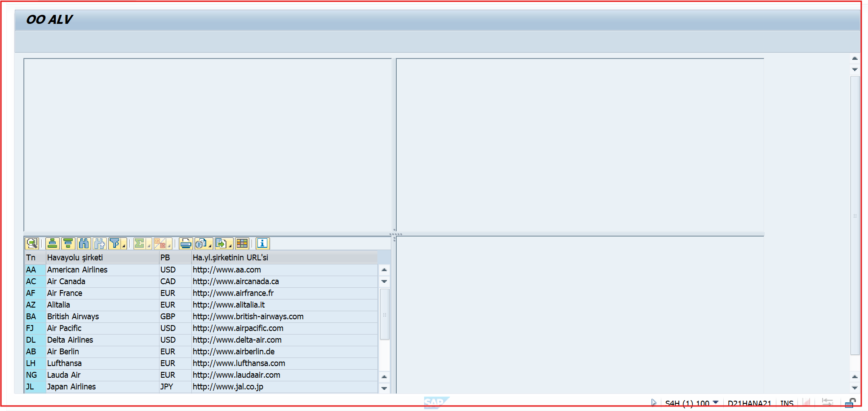Set a filter with the funnel icon
868x411 pixels.
pyautogui.click(x=115, y=243)
